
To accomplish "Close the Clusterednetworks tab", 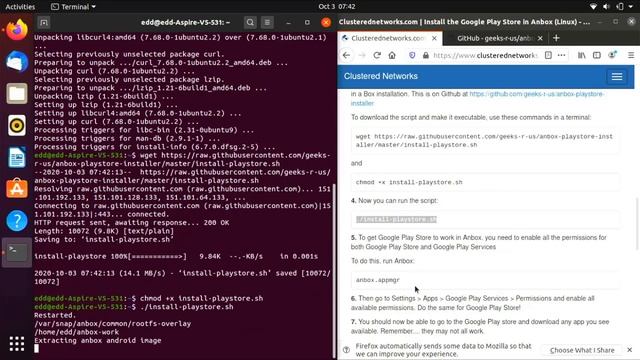I will tap(434, 38).
